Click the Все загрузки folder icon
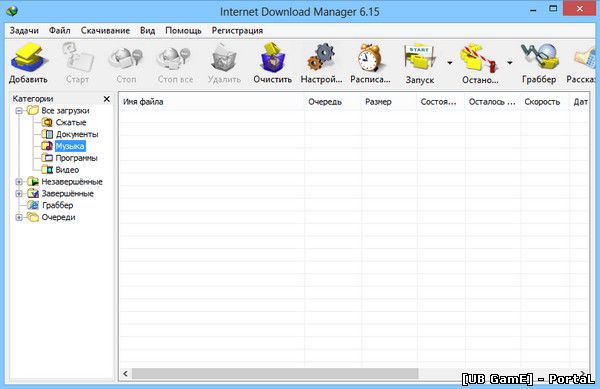The image size is (600, 389). pos(33,111)
